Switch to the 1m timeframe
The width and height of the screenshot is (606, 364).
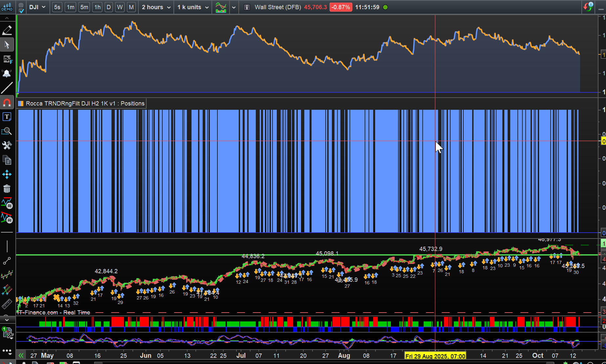click(71, 7)
